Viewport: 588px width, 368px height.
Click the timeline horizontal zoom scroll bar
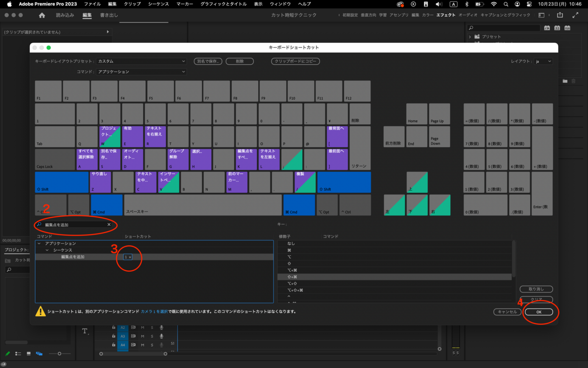coord(133,353)
